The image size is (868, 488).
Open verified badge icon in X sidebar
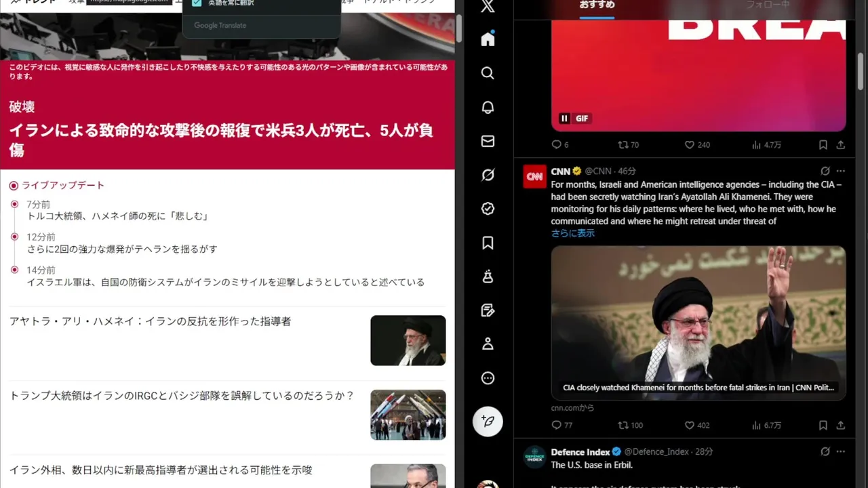tap(488, 209)
